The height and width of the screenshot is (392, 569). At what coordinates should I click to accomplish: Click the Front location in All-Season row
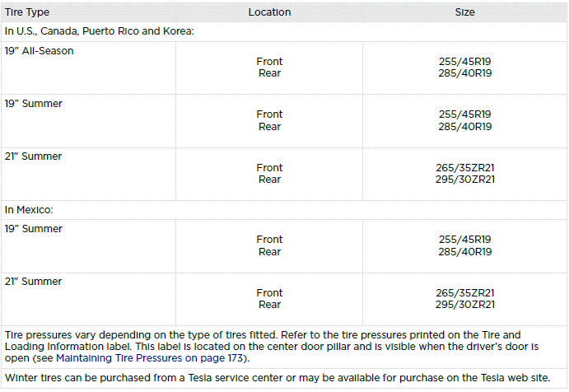(269, 61)
